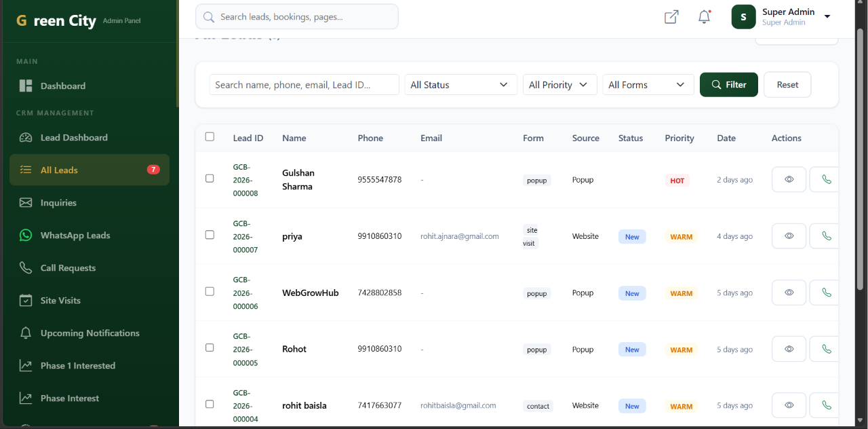Click the HOT priority badge for Gulshan Sharma
The width and height of the screenshot is (868, 429).
click(677, 181)
